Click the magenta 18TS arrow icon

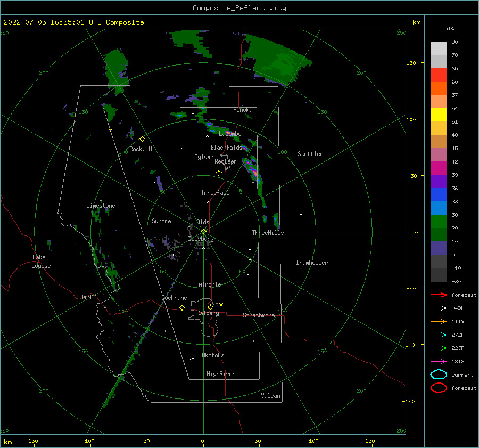pos(439,362)
